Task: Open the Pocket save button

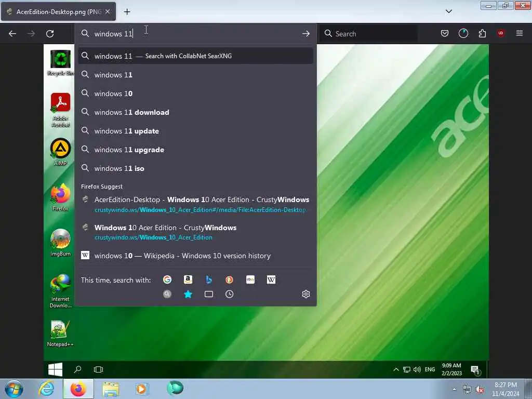Action: tap(445, 33)
